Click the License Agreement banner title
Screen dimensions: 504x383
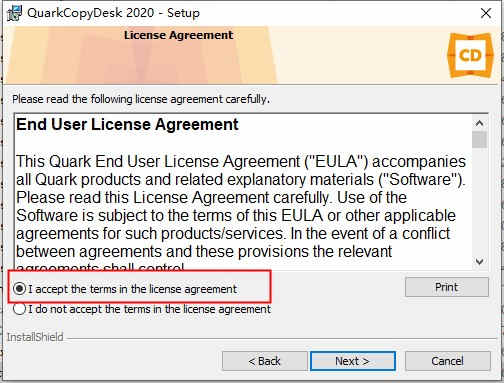coord(178,35)
